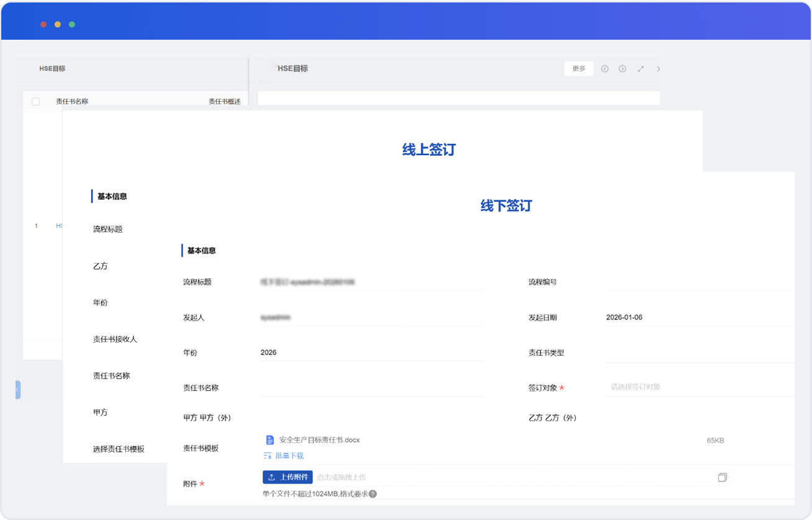
Task: Go to previous record with left circle arrow
Action: (x=605, y=69)
